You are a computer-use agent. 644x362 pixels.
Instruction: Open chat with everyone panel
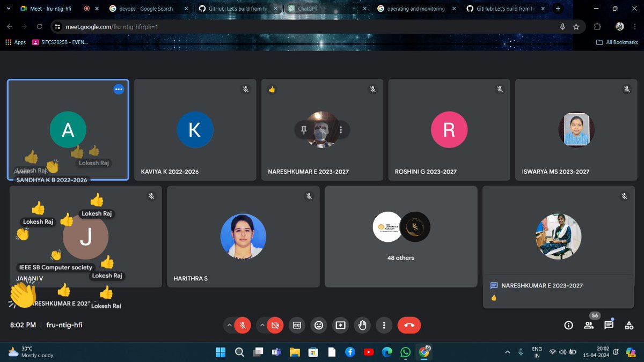(x=609, y=325)
